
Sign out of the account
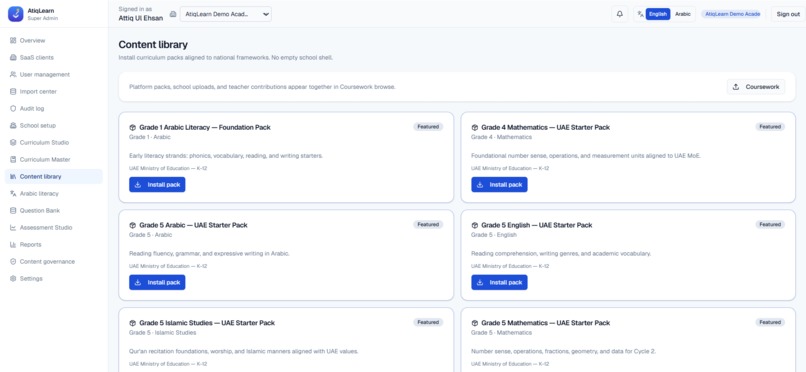(788, 14)
